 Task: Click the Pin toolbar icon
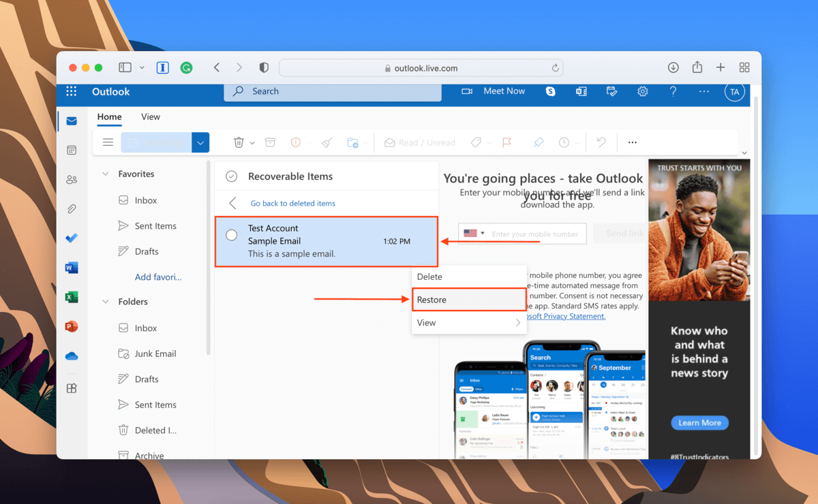tap(539, 142)
